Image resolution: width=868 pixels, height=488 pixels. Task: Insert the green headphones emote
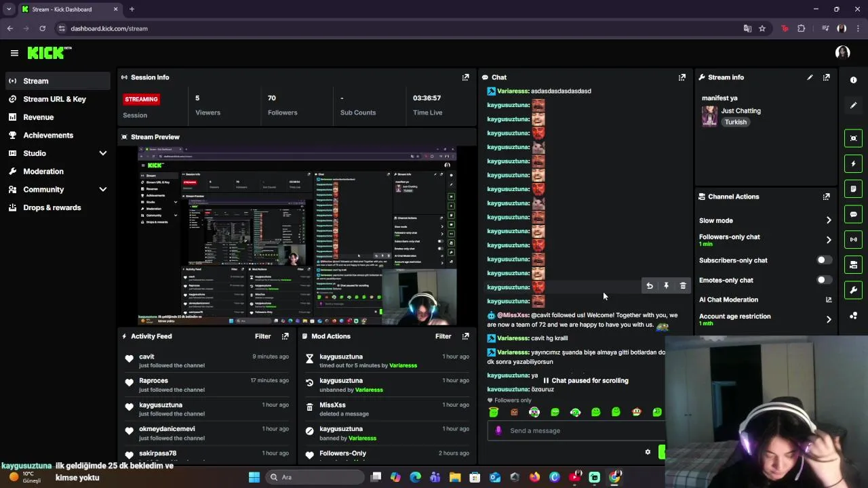(x=575, y=412)
